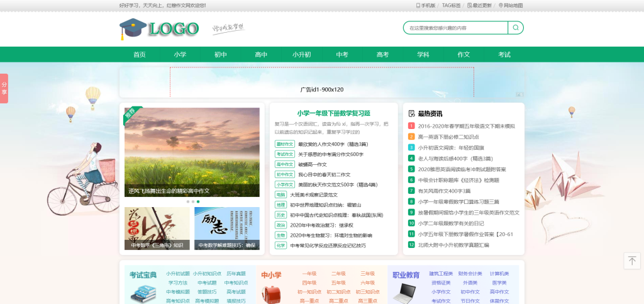Click the search input field
Viewport: 644px width, 304px height.
pos(456,28)
